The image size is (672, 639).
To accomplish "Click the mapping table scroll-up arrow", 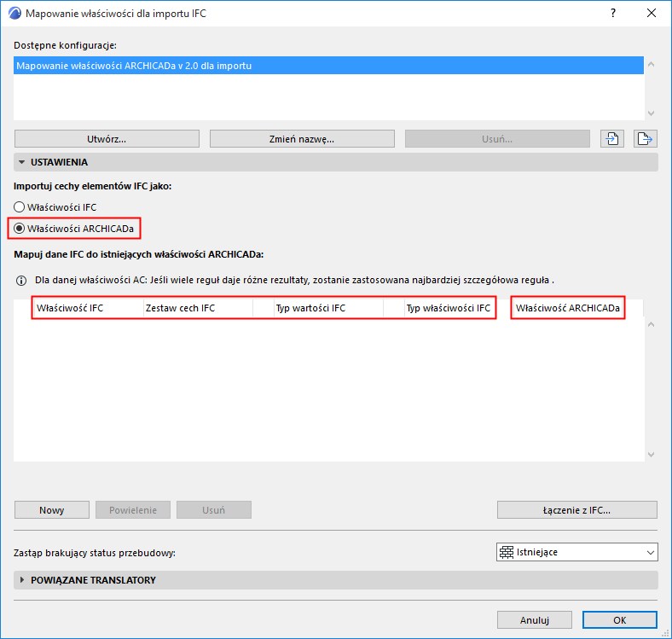I will (651, 325).
